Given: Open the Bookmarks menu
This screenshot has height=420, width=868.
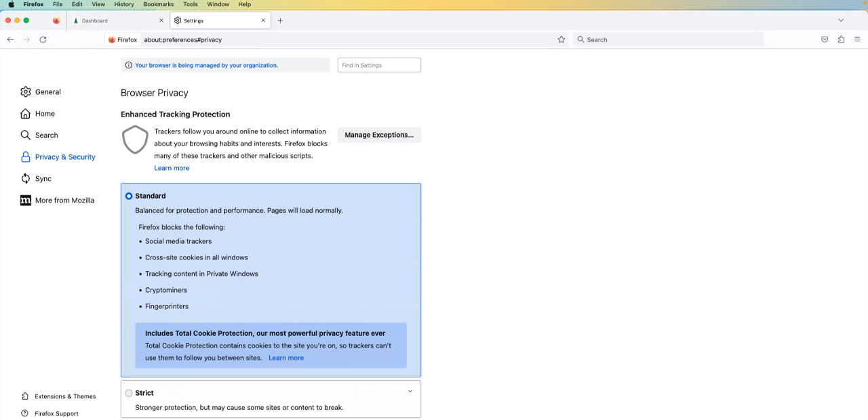Looking at the screenshot, I should pyautogui.click(x=159, y=4).
